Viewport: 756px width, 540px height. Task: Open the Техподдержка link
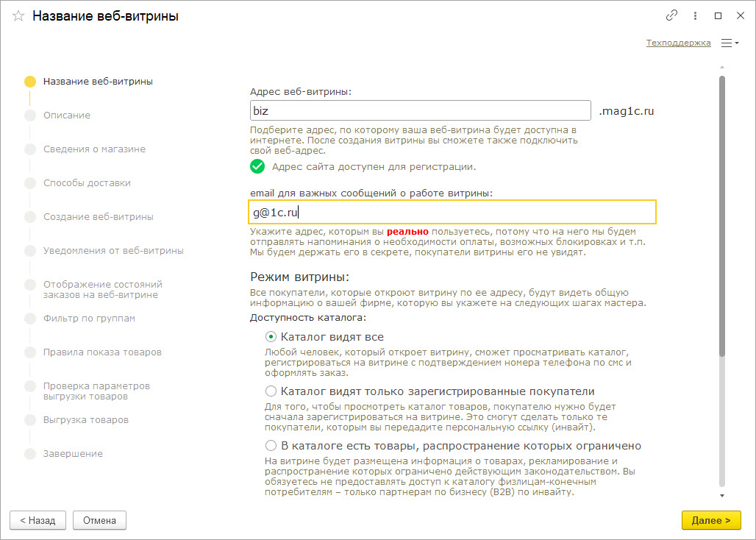point(678,43)
